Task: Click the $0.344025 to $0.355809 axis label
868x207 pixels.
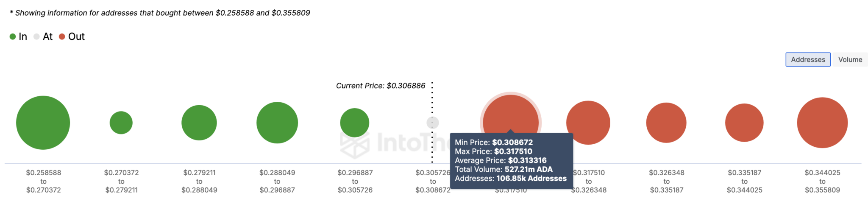Action: coord(822,181)
